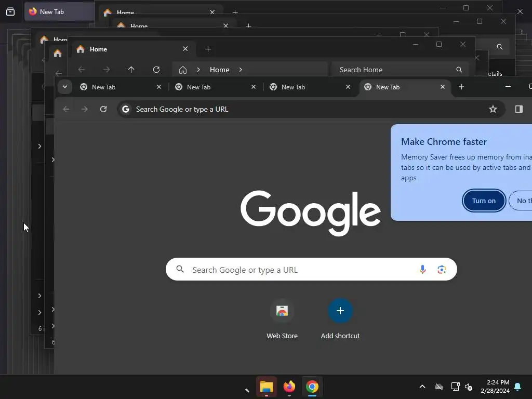Refresh the front File Explorer Home window
Image resolution: width=532 pixels, height=399 pixels.
coord(156,70)
